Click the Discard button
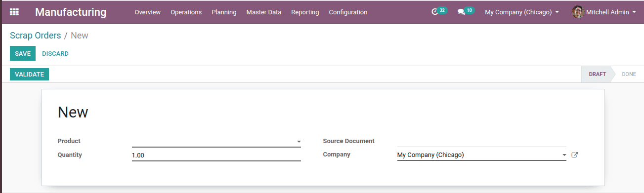644x193 pixels. coord(55,53)
